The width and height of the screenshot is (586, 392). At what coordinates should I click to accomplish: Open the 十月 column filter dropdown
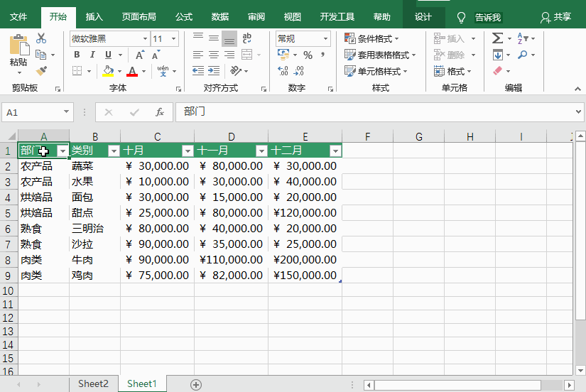pyautogui.click(x=188, y=151)
